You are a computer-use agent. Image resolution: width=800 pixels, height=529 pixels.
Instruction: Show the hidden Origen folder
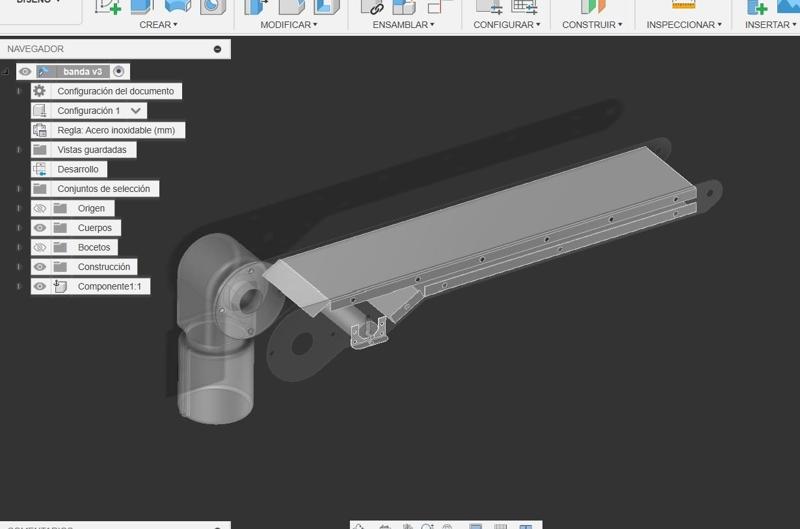pyautogui.click(x=40, y=208)
